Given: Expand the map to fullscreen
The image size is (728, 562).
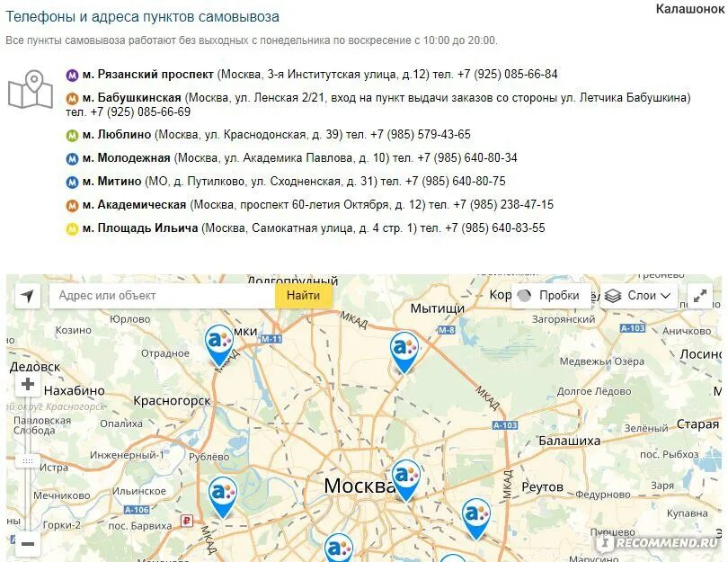Looking at the screenshot, I should [699, 296].
